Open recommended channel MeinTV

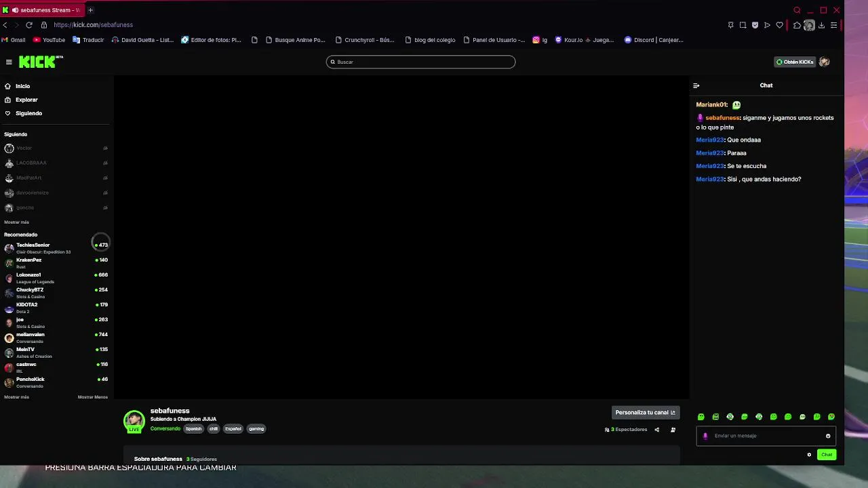click(x=56, y=352)
